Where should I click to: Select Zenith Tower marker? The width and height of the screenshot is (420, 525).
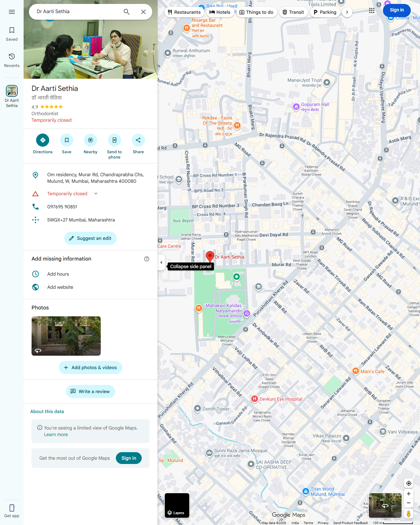[198, 409]
